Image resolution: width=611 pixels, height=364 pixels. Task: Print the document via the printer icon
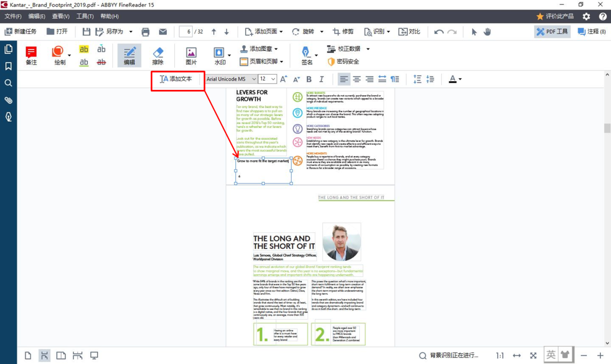click(x=145, y=32)
